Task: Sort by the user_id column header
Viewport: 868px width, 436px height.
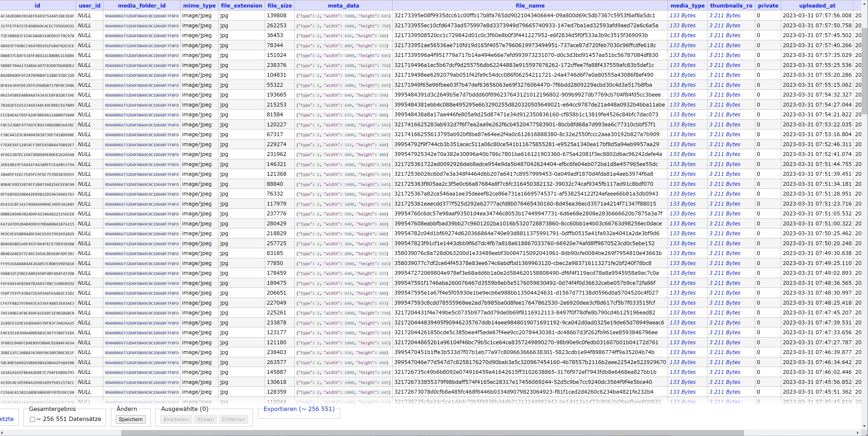Action: (x=90, y=5)
